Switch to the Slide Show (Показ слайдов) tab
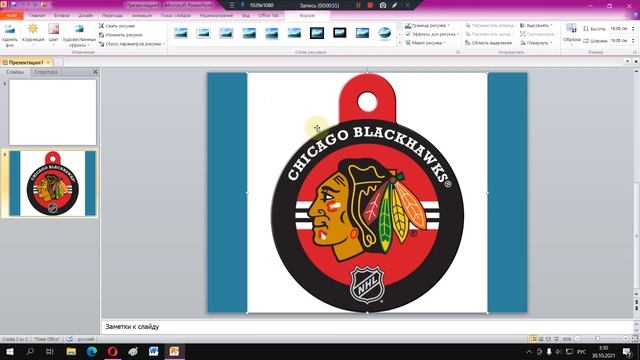 (x=176, y=16)
